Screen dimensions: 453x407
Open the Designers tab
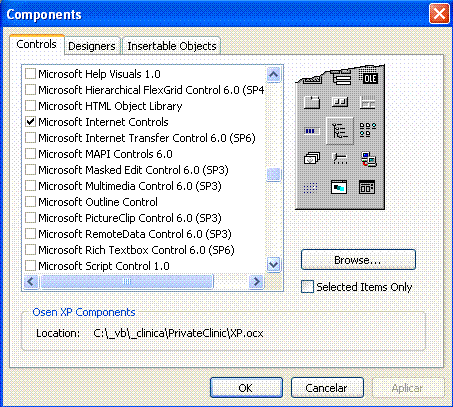tap(92, 46)
